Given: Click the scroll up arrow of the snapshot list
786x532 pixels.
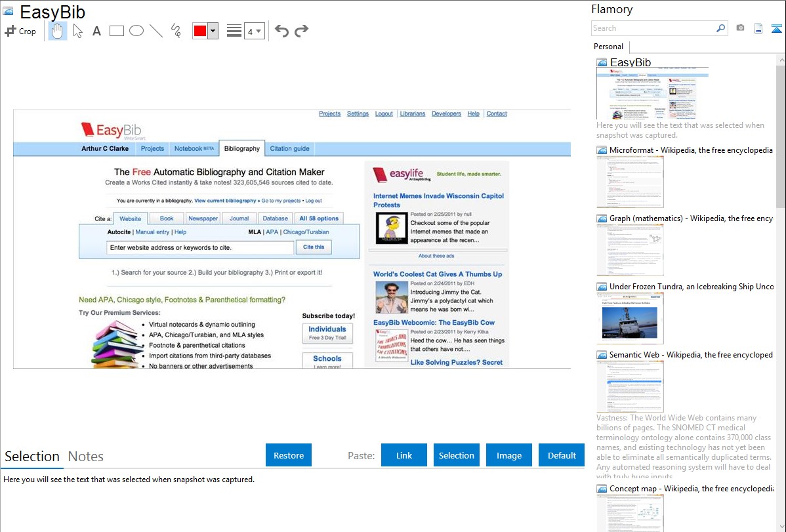Looking at the screenshot, I should pos(781,60).
